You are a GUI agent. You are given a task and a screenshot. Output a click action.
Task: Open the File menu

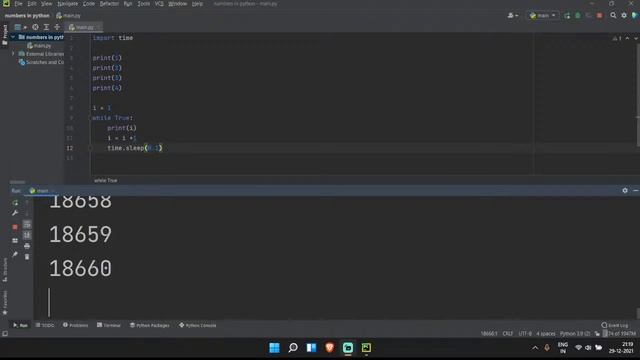(x=18, y=4)
